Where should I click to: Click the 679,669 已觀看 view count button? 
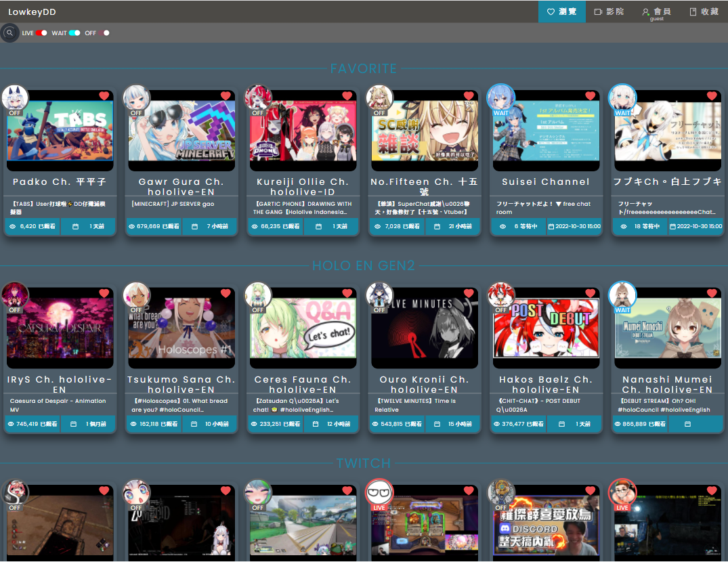154,226
